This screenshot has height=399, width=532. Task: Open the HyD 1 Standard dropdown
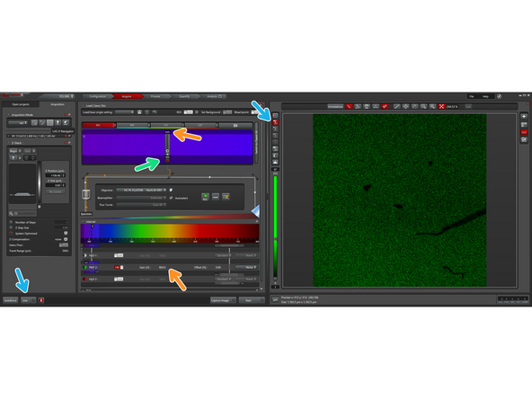223,255
